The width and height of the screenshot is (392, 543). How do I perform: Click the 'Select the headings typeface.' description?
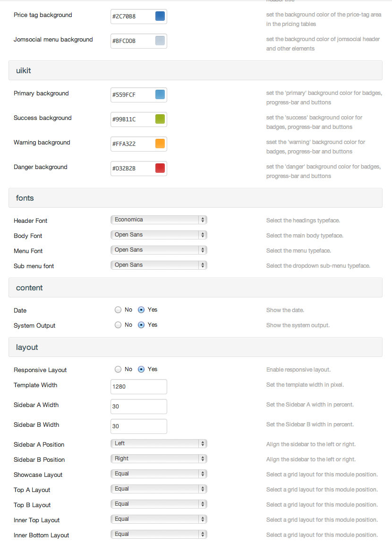[303, 220]
